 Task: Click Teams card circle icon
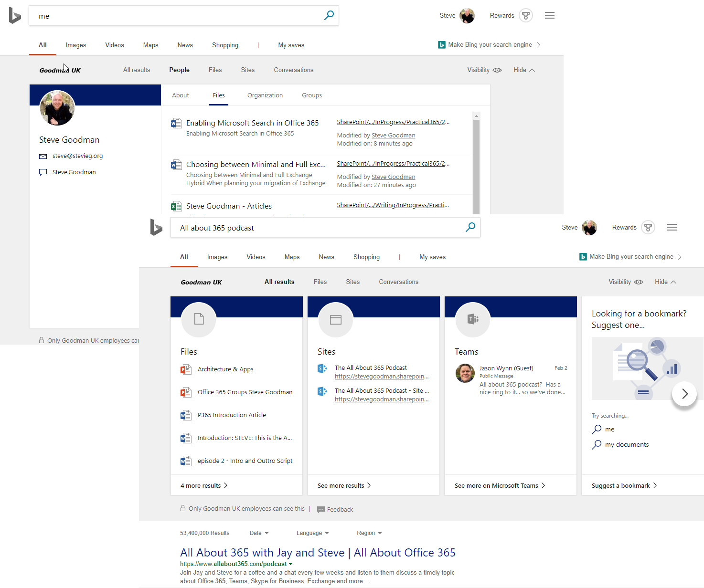[x=473, y=319]
